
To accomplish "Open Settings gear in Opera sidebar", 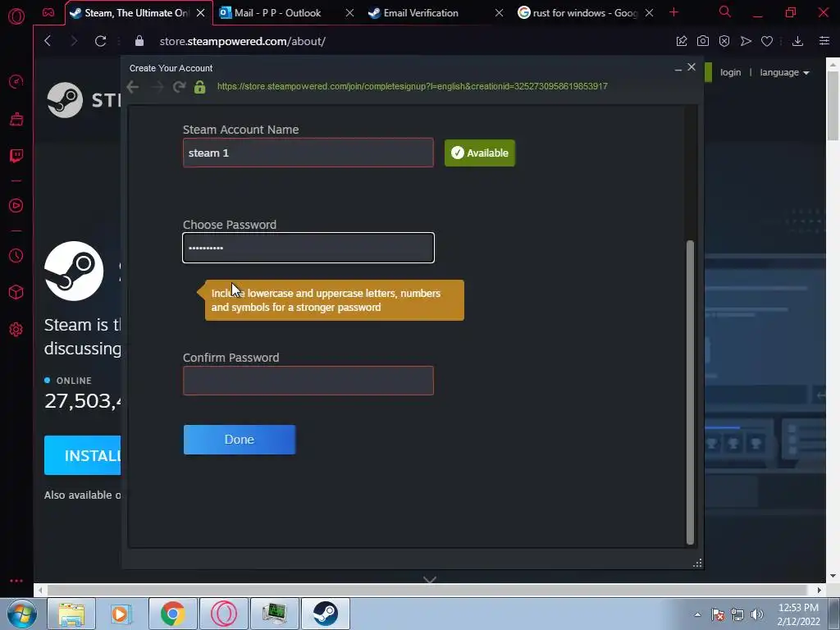I will (x=16, y=330).
